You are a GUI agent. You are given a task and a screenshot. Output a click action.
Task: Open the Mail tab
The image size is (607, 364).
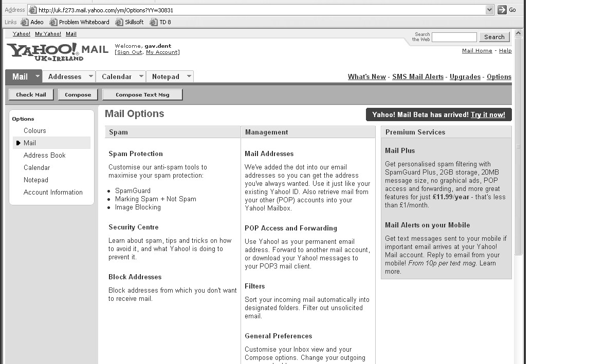20,76
